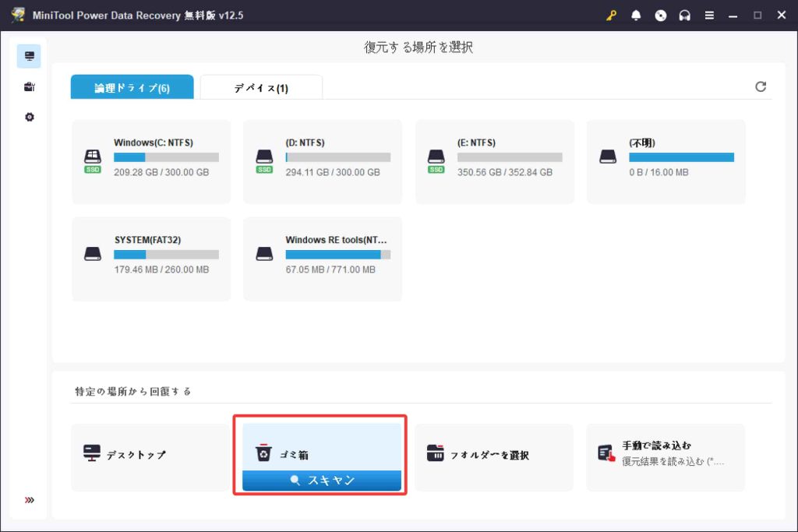This screenshot has width=798, height=532.
Task: Click the 67.05 MB / 771.00 MB text
Action: pos(330,270)
